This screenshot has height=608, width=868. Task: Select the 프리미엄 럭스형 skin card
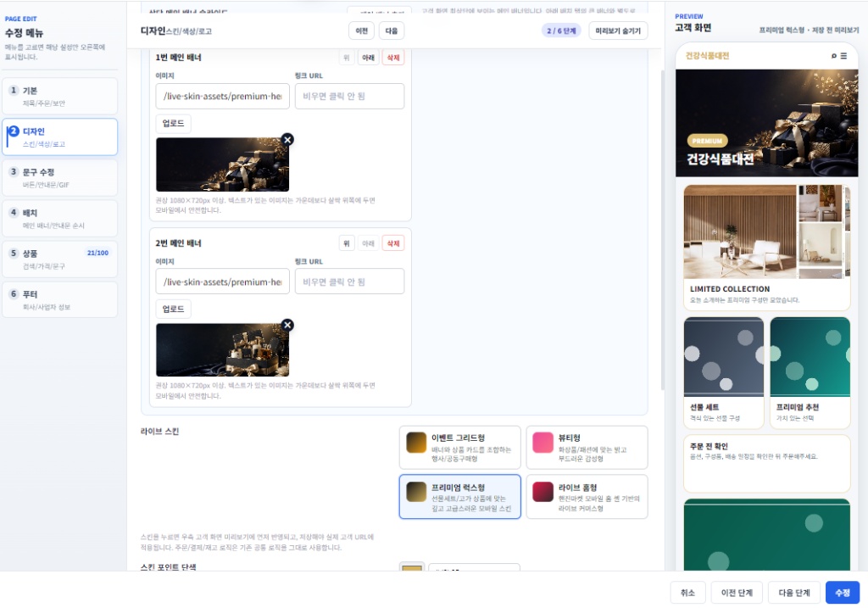tap(460, 497)
